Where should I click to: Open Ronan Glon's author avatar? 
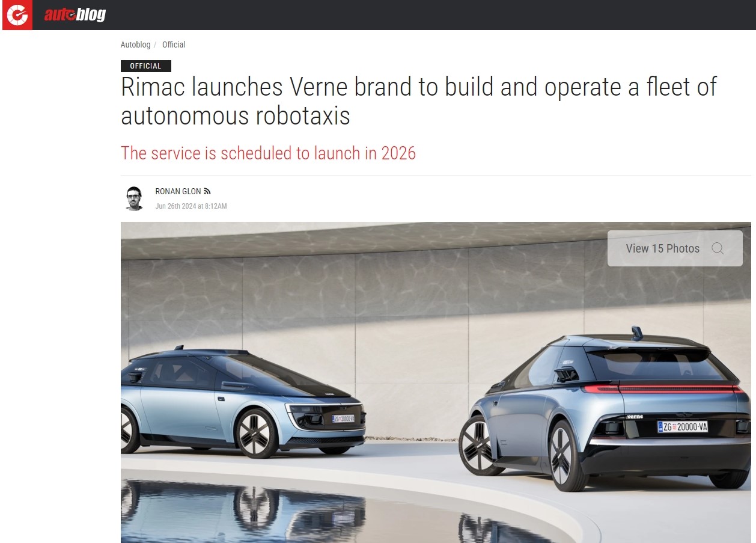[135, 198]
